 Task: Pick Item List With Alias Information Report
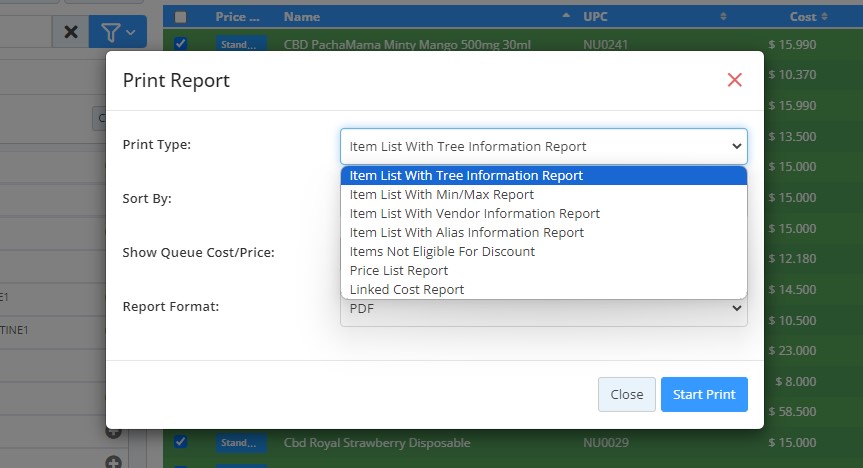pyautogui.click(x=544, y=232)
